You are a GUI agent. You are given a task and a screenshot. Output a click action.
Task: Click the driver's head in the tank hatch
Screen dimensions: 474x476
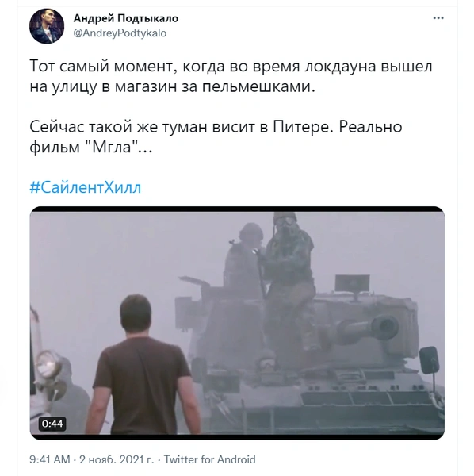(266, 360)
